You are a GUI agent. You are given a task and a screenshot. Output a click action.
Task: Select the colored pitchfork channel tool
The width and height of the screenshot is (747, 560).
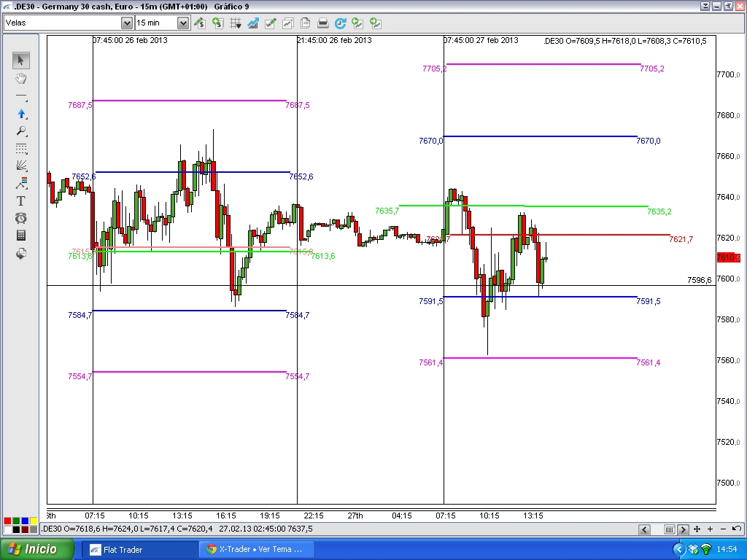click(20, 183)
